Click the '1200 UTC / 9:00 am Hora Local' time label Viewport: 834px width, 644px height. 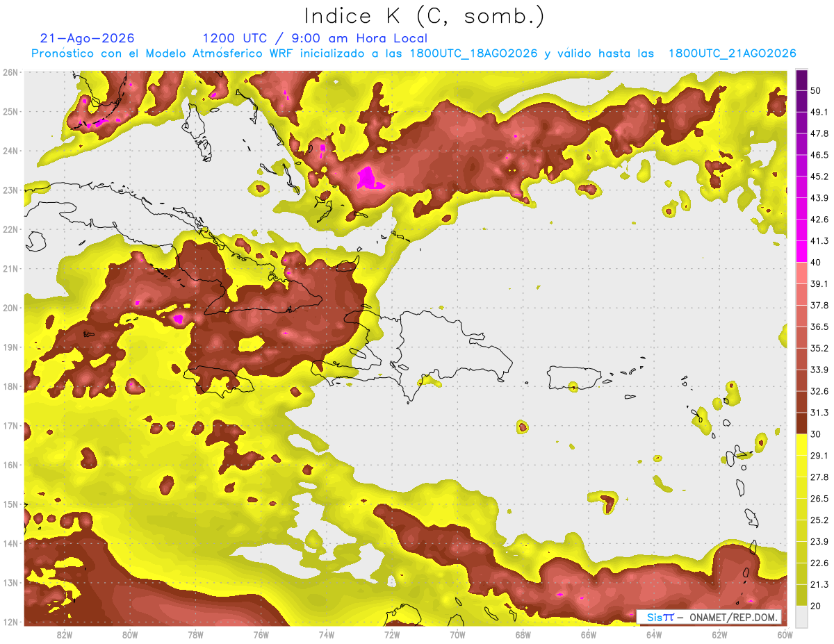tap(315, 39)
